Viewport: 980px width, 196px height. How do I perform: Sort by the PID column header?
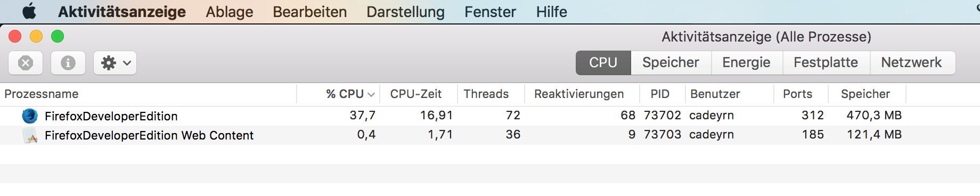(x=660, y=94)
